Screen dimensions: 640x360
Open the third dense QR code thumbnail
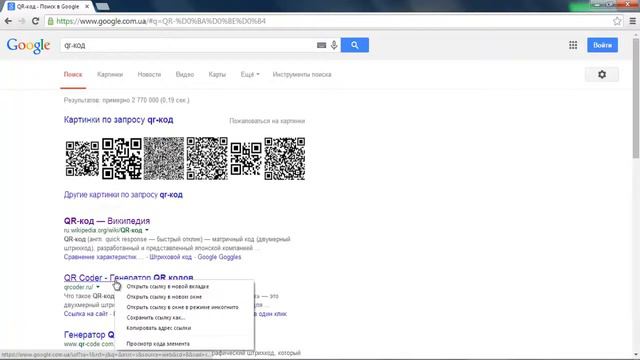click(164, 159)
